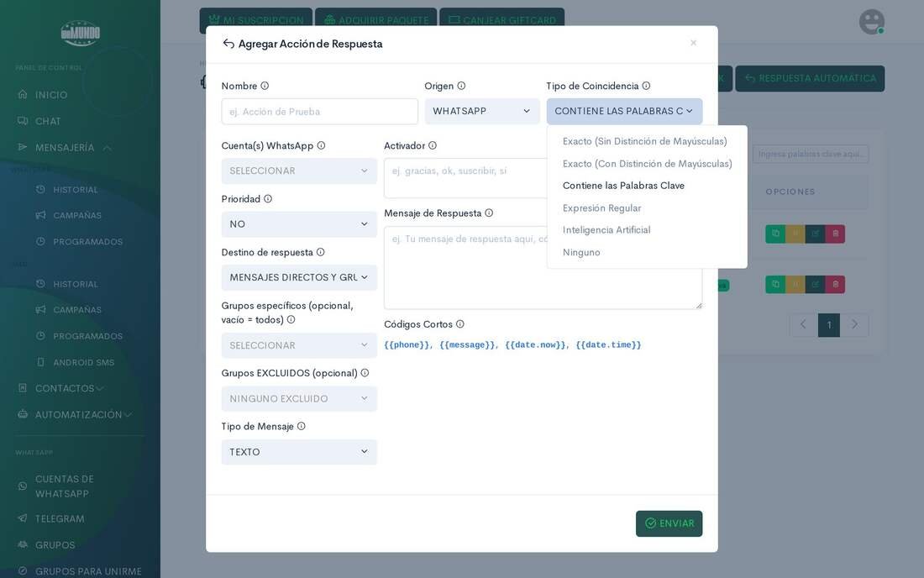Click the {{phone}} short code
This screenshot has height=578, width=924.
[407, 344]
